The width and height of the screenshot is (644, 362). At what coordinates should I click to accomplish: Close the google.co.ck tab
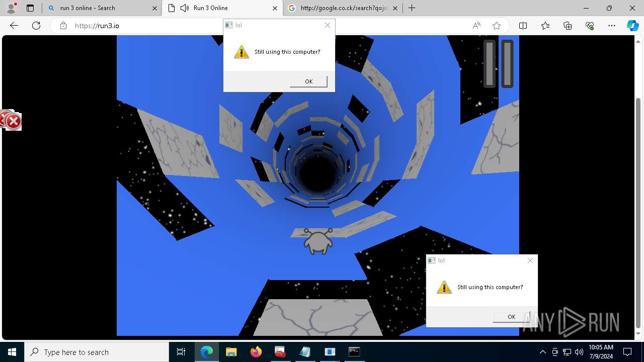(x=395, y=8)
